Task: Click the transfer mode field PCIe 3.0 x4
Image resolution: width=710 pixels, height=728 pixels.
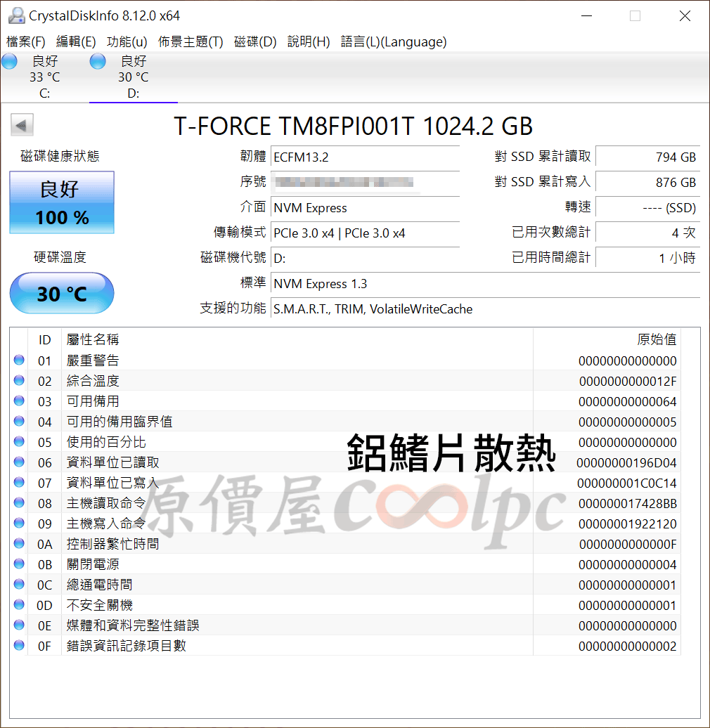Action: pos(365,233)
